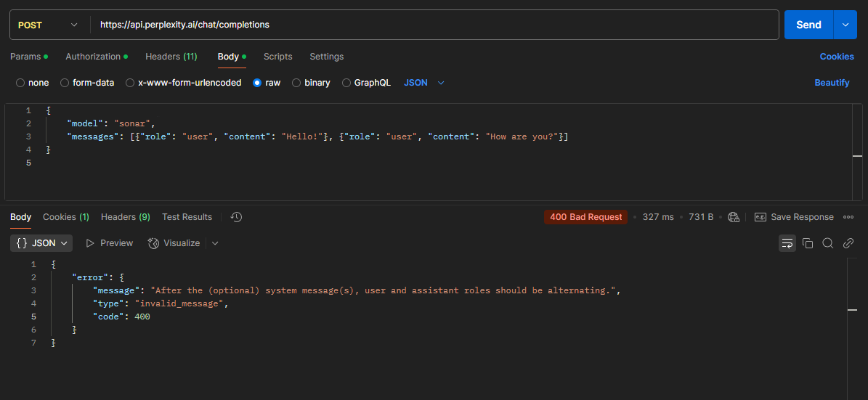
Task: Click the "error": { line in response
Action: [99, 277]
